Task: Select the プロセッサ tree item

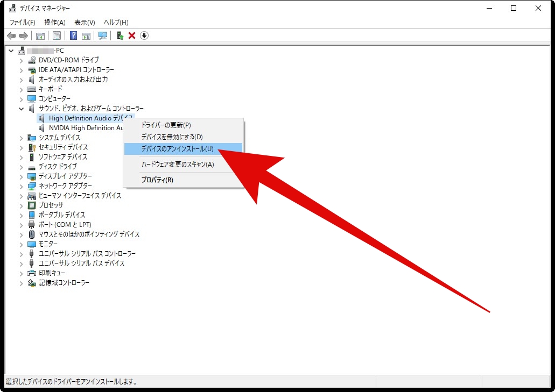Action: pos(51,205)
